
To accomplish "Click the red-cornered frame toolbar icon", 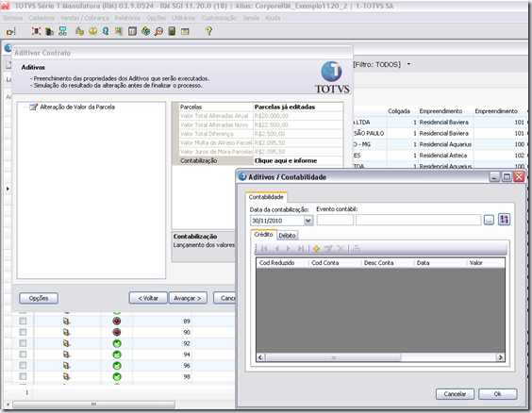I will [x=36, y=31].
